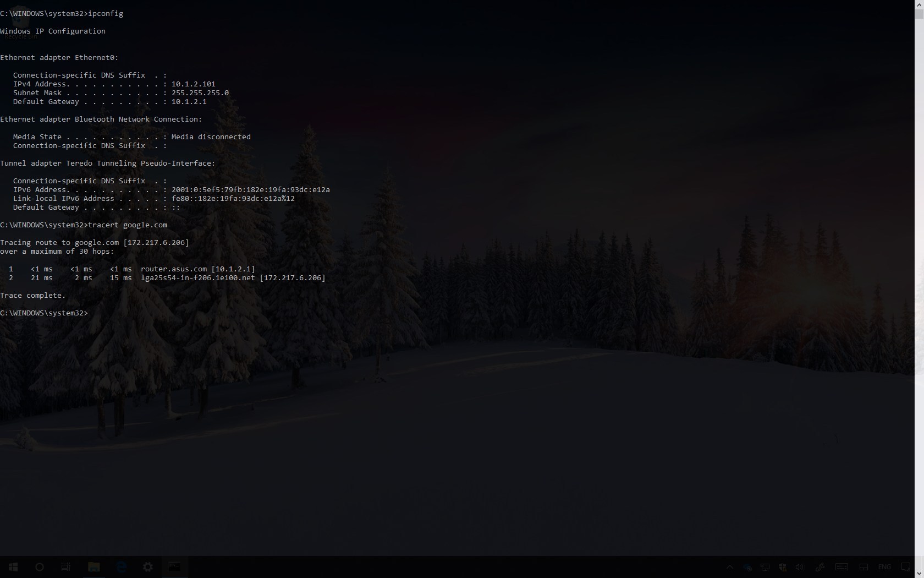Open the Windows Start menu
924x578 pixels.
(13, 567)
